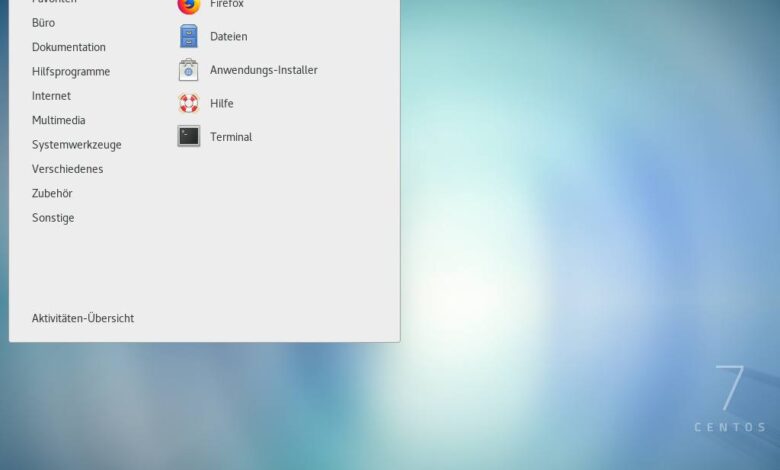Open the Dokumentation category
The image size is (780, 470).
(68, 47)
